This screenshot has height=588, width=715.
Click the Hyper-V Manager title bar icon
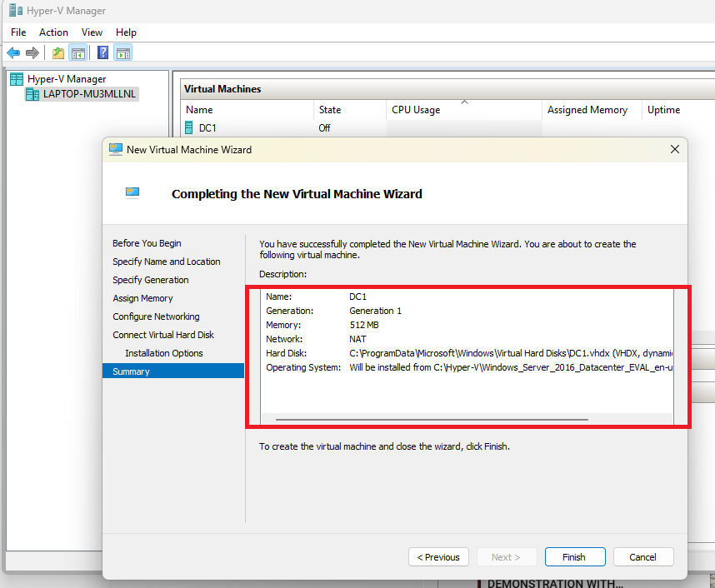click(16, 10)
